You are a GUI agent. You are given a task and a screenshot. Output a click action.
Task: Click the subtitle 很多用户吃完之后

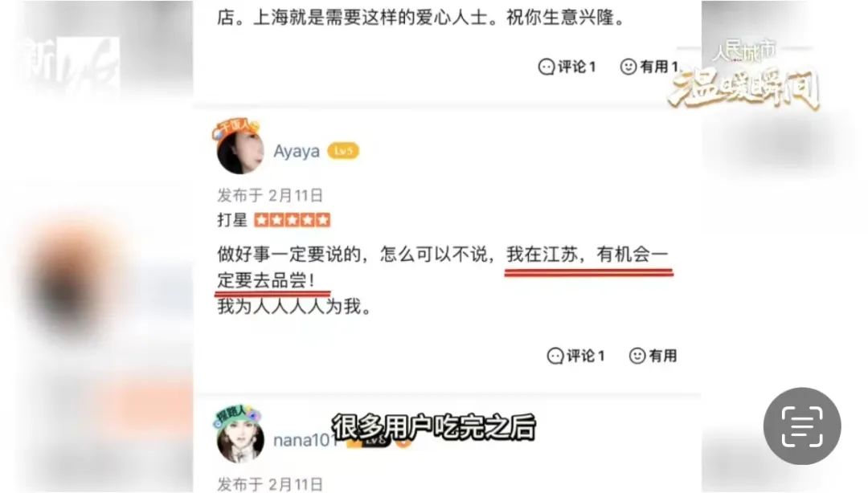433,427
